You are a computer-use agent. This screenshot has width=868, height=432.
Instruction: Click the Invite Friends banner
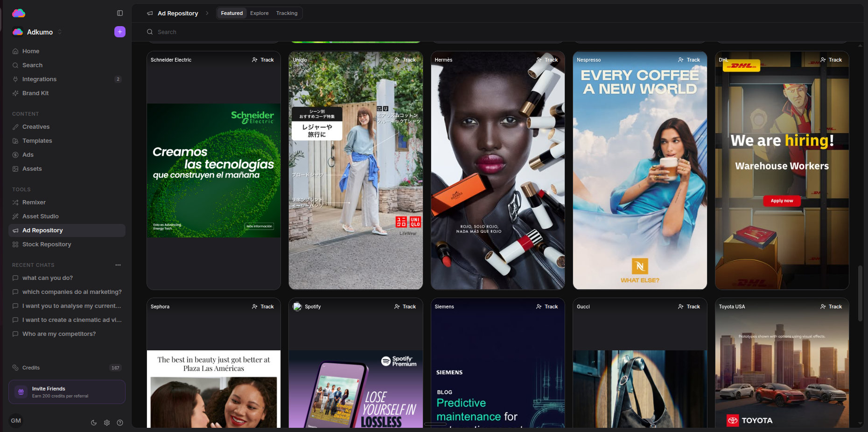[67, 392]
